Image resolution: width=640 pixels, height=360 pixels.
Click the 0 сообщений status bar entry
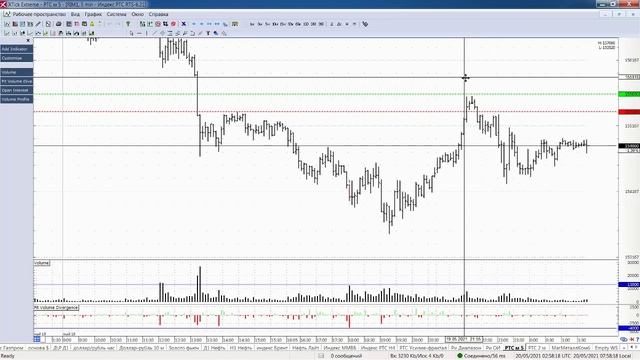[346, 356]
